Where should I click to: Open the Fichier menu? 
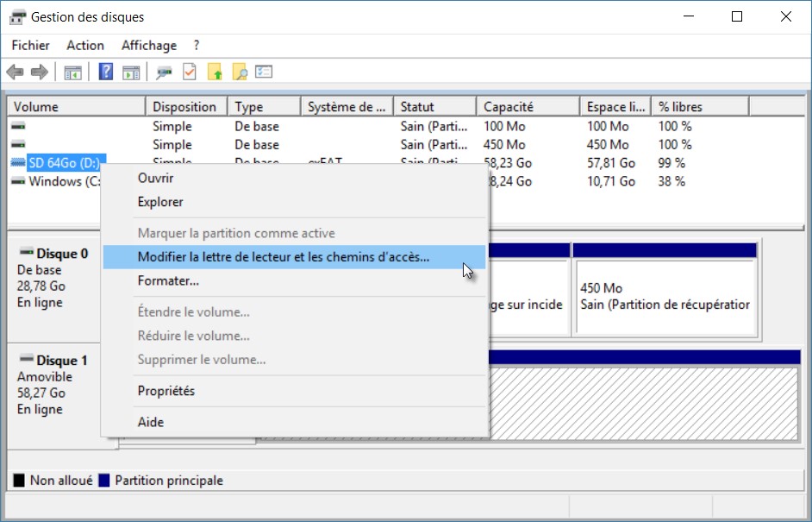[x=30, y=45]
